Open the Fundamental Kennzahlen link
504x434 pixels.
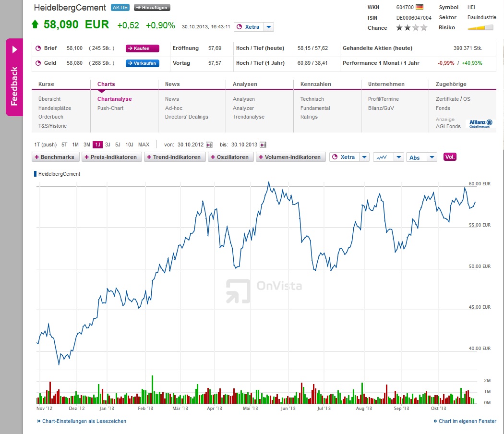point(315,108)
